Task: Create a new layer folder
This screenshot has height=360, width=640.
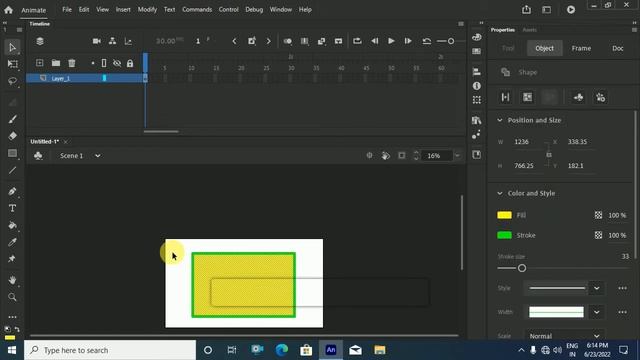Action: [56, 63]
